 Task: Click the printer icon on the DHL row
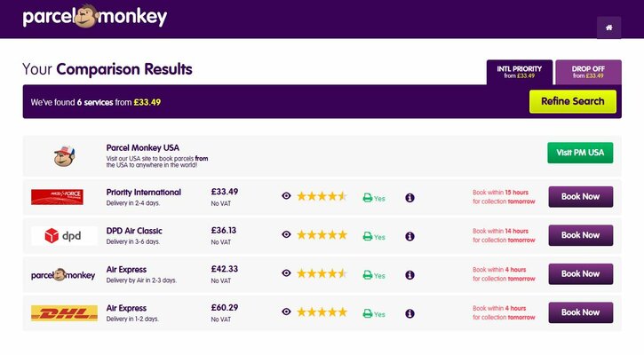pos(368,314)
